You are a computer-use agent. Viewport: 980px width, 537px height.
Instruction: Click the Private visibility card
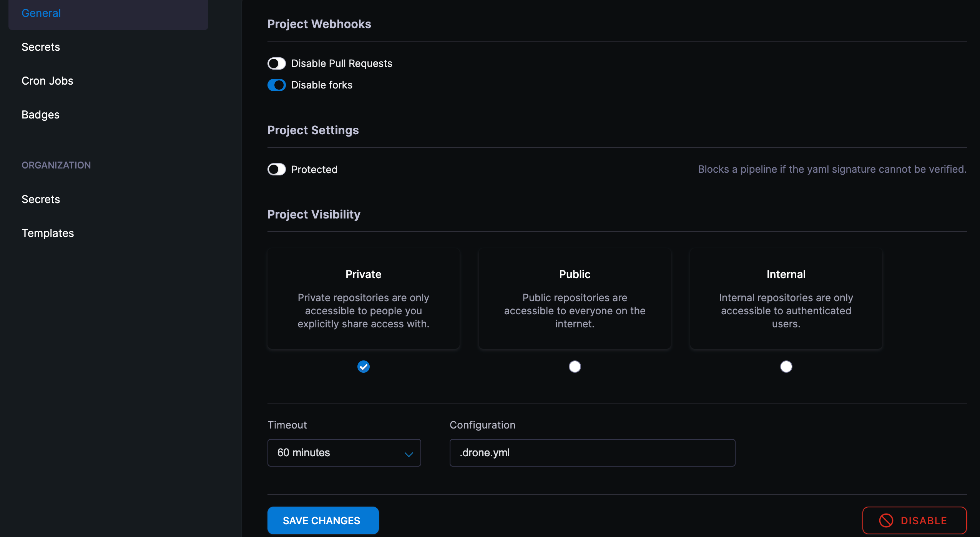(364, 299)
